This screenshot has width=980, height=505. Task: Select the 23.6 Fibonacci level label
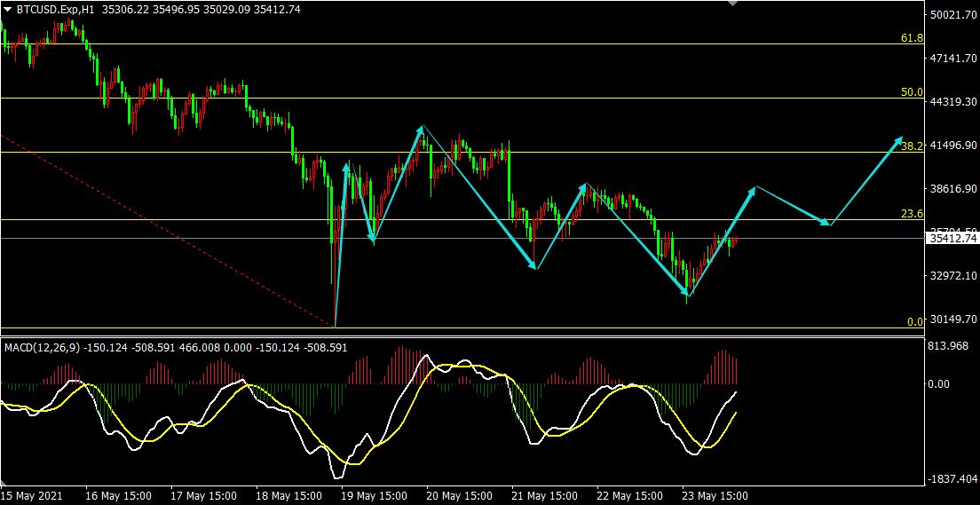(912, 214)
